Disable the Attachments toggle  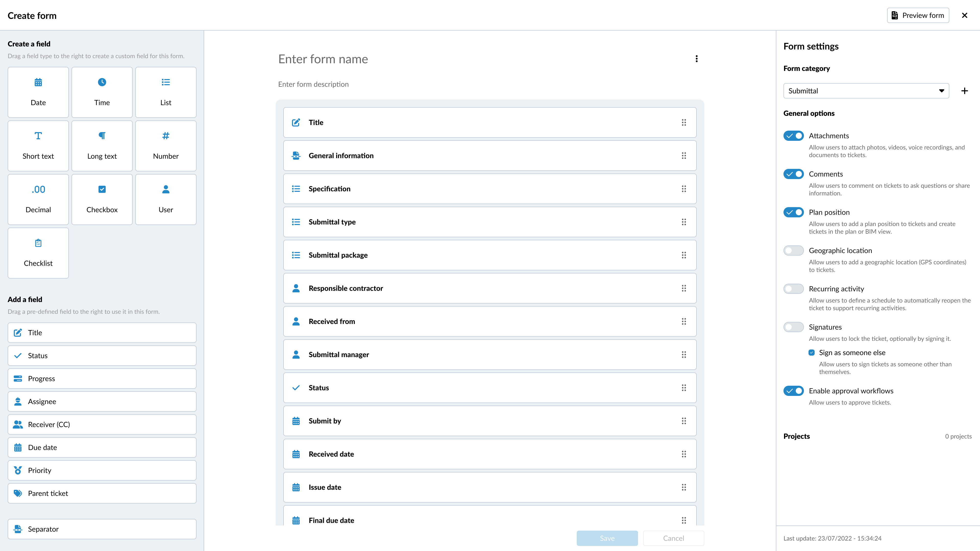(794, 136)
